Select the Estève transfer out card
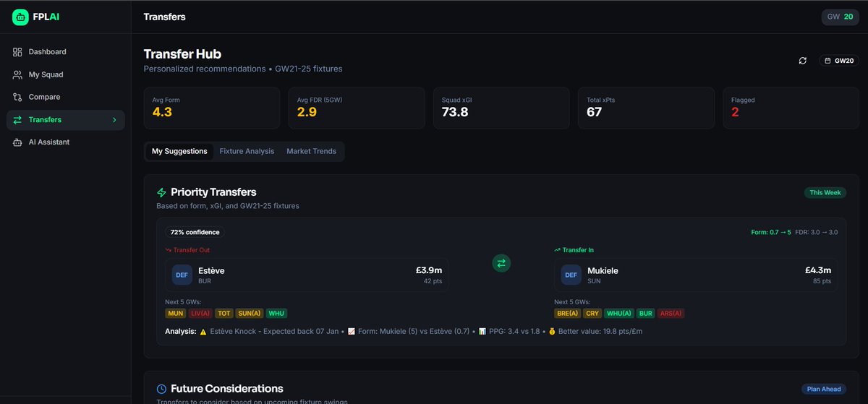The height and width of the screenshot is (404, 868). click(307, 275)
